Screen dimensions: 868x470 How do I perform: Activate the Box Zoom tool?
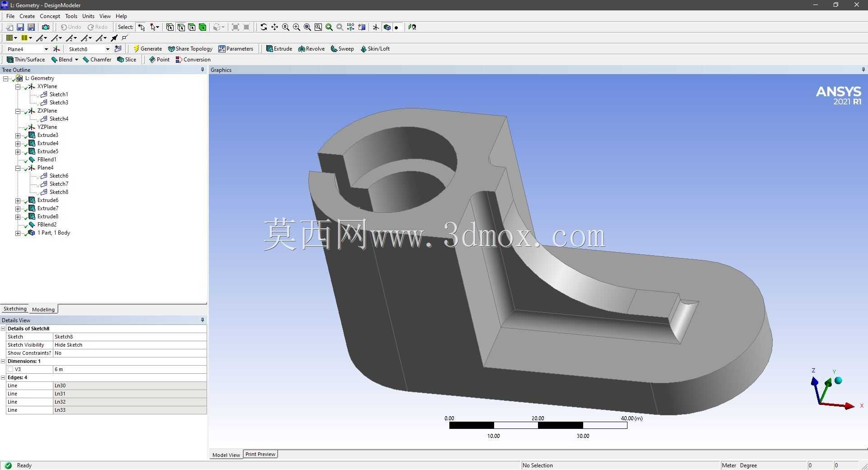click(296, 27)
